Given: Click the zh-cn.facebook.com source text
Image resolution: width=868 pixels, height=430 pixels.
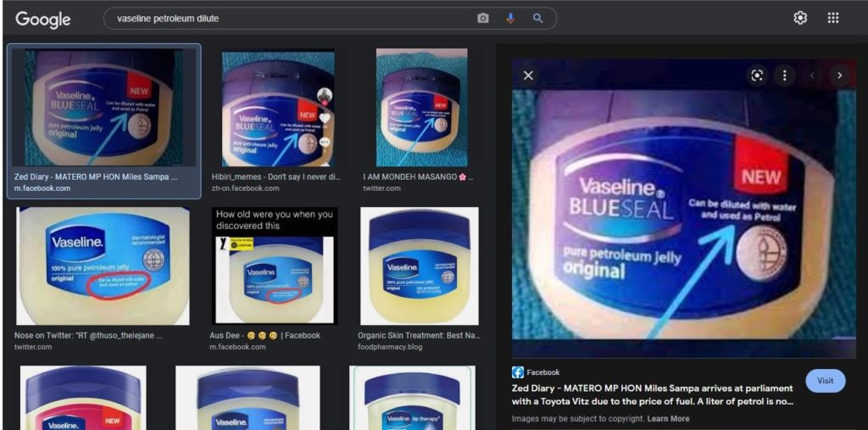Looking at the screenshot, I should point(245,188).
